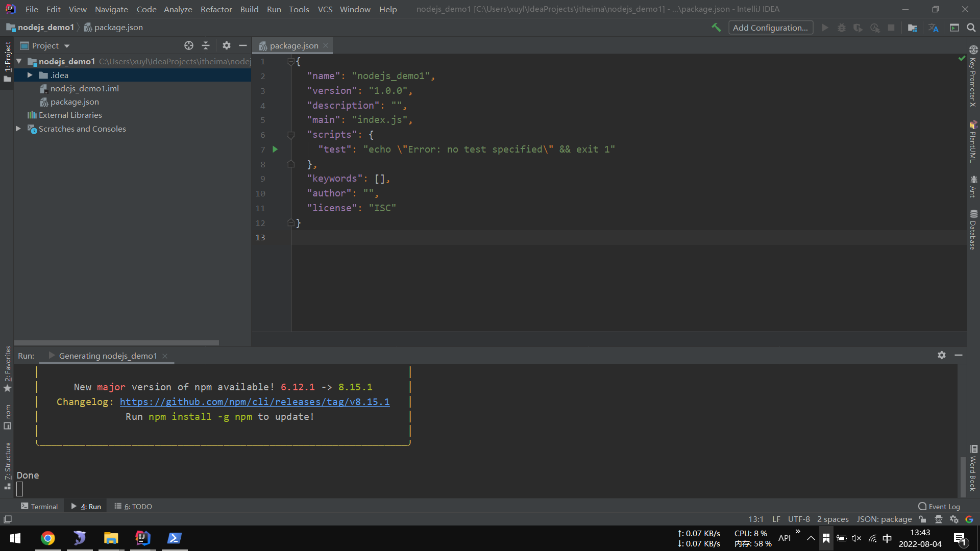
Task: Toggle the 2: Favorites tool window
Action: [7, 369]
